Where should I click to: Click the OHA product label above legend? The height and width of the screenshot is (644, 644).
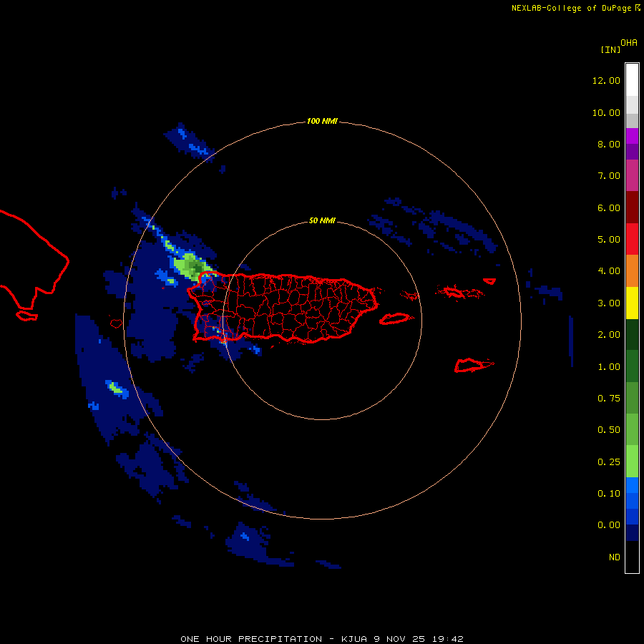click(629, 43)
